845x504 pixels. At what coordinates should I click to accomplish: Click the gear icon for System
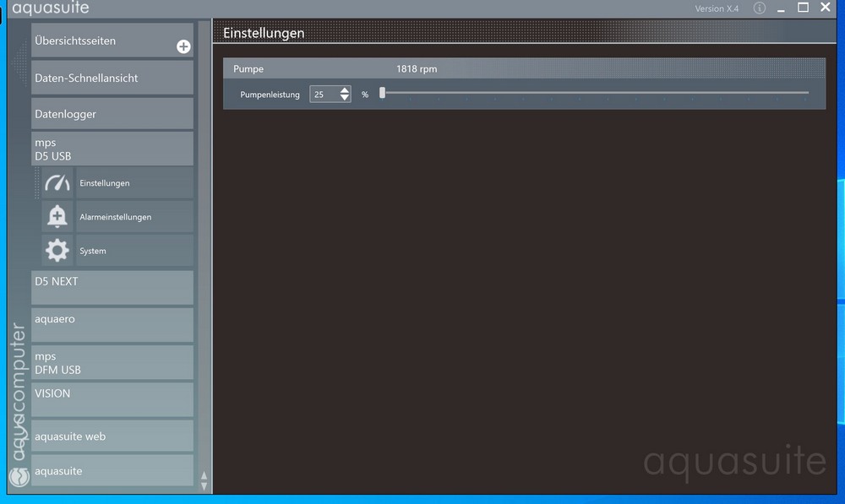pyautogui.click(x=57, y=251)
